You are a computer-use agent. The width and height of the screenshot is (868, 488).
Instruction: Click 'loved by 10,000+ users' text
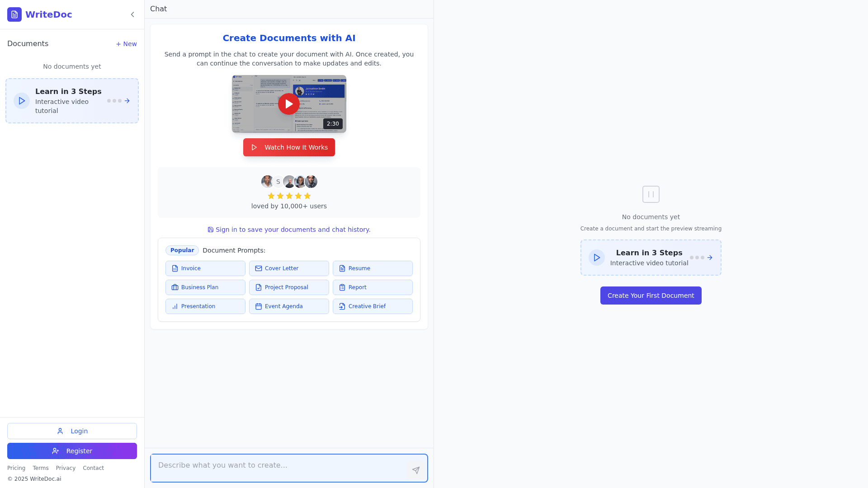289,206
